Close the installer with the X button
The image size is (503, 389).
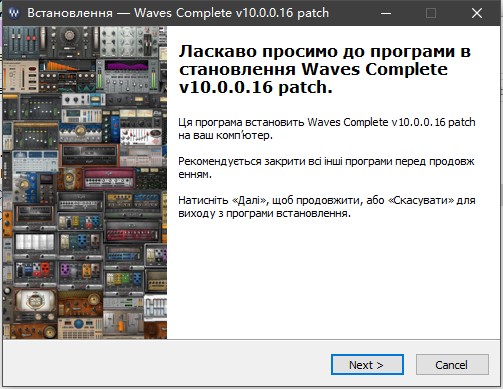click(x=477, y=13)
